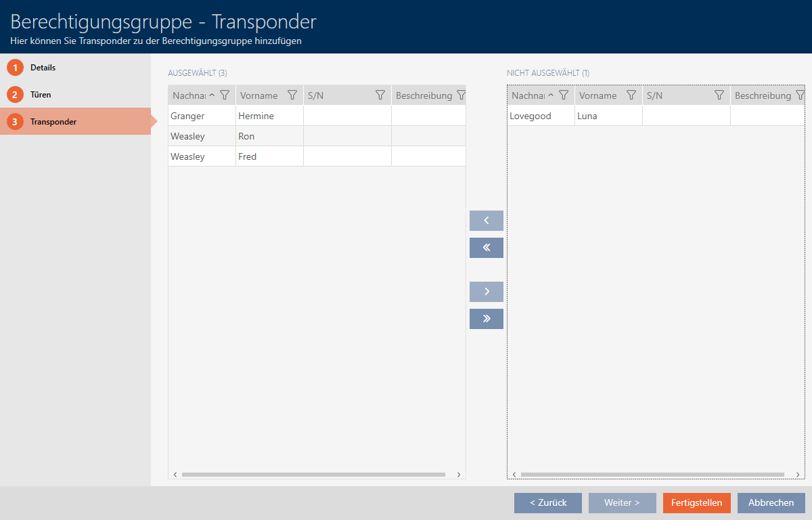Screen dimensions: 812x520
Task: Go to the Türen step
Action: 41,95
